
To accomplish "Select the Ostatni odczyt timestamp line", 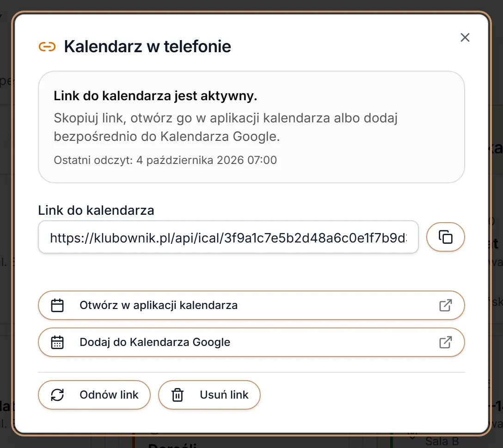I will (165, 160).
